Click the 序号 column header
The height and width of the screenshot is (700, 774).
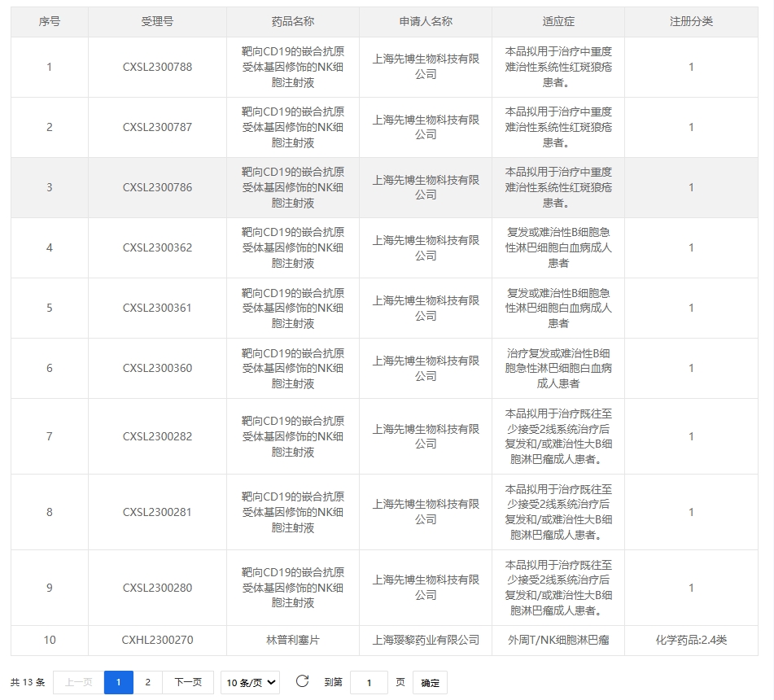click(x=50, y=22)
